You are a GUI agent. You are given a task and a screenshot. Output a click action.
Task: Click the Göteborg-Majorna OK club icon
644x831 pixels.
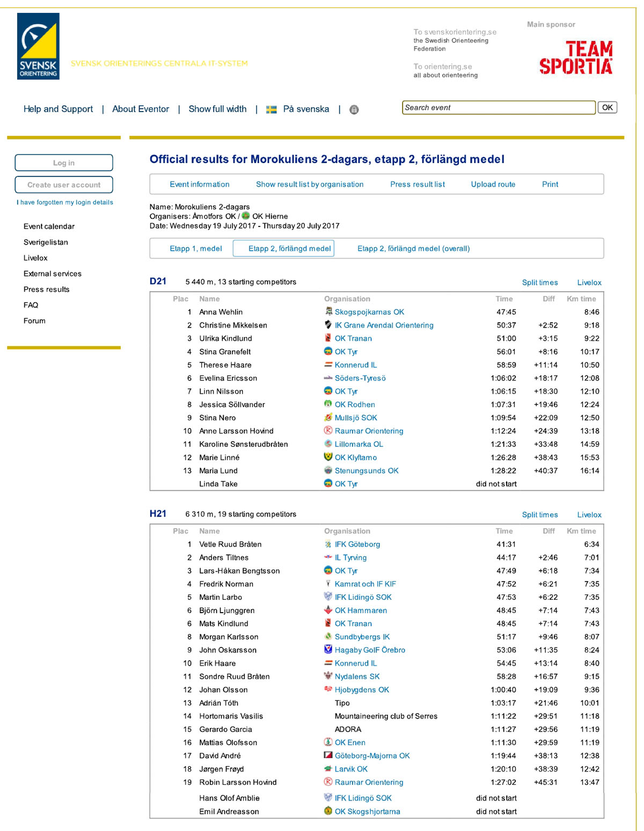click(x=328, y=755)
